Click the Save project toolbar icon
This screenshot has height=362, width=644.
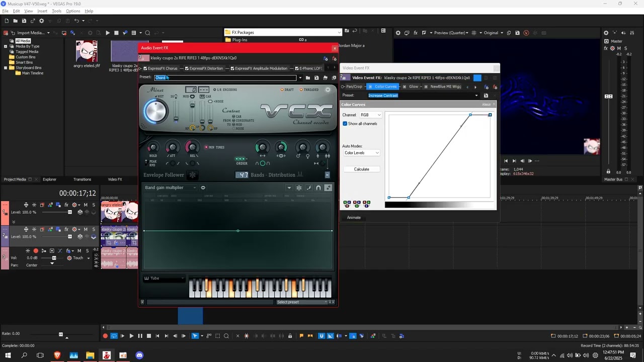pos(24,21)
